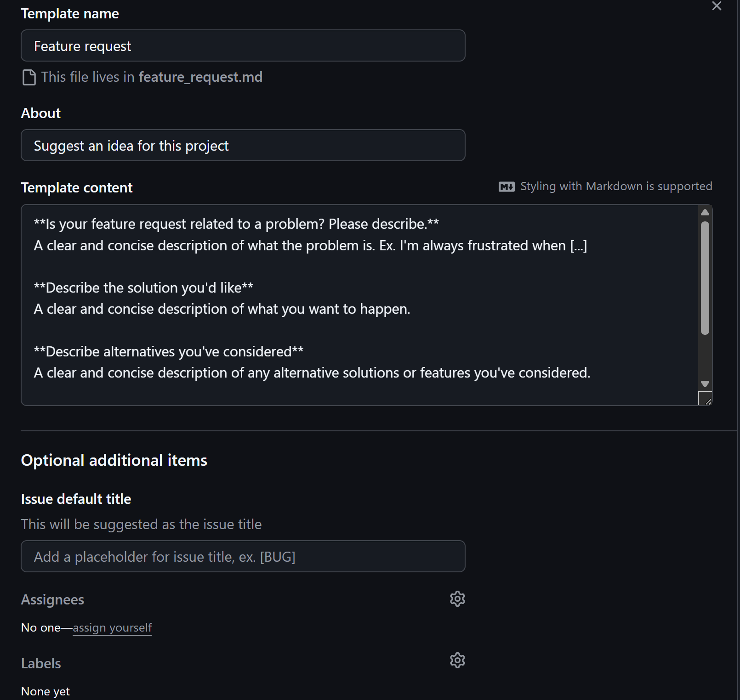This screenshot has height=700, width=740.
Task: Click the Template name input field
Action: point(243,46)
